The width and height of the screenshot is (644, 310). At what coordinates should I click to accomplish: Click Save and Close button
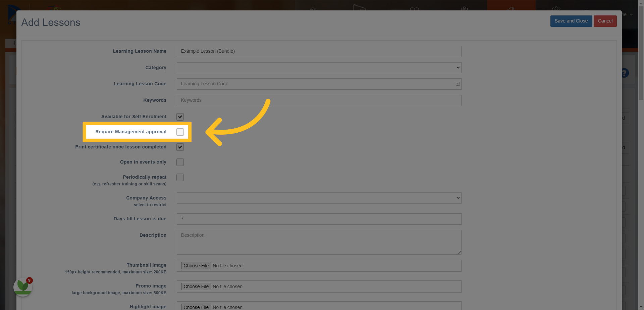[x=571, y=21]
